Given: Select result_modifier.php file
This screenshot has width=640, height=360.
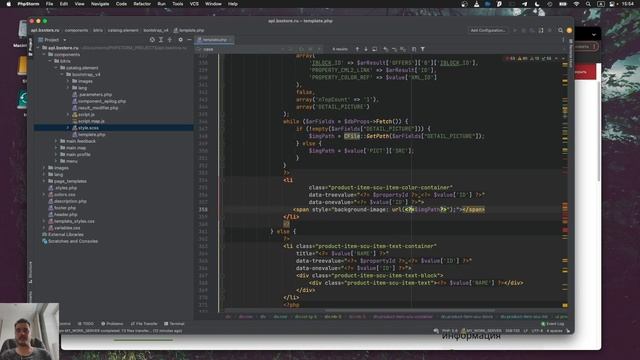Looking at the screenshot, I should click(95, 108).
